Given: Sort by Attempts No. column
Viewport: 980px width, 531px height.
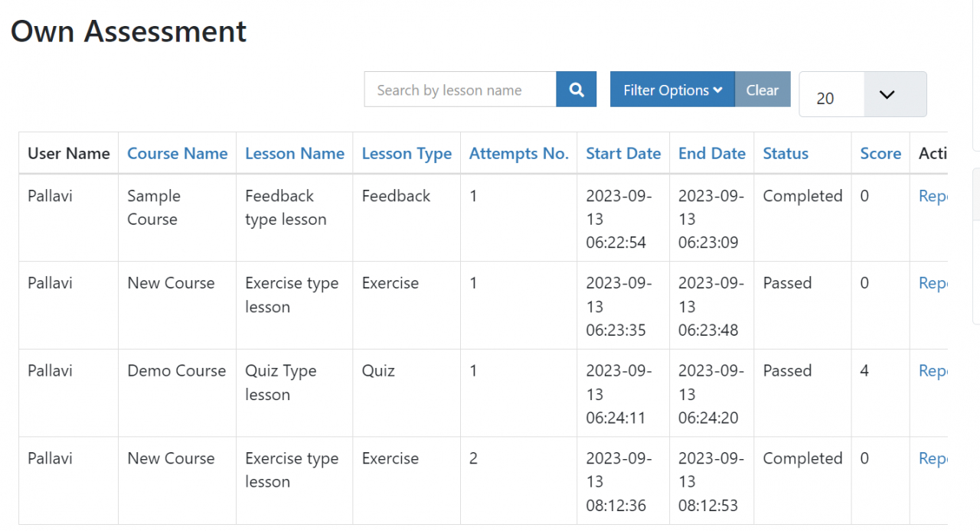Looking at the screenshot, I should pos(518,153).
